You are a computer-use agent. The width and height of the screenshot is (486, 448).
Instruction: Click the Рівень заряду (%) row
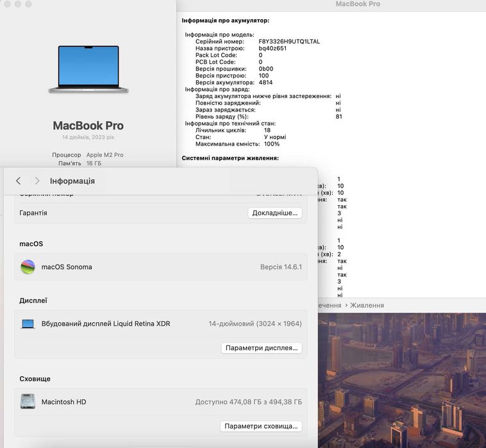click(x=269, y=117)
